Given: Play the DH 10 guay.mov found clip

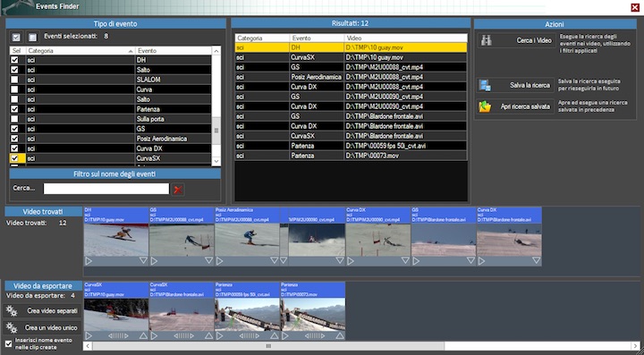Looking at the screenshot, I should 89,260.
